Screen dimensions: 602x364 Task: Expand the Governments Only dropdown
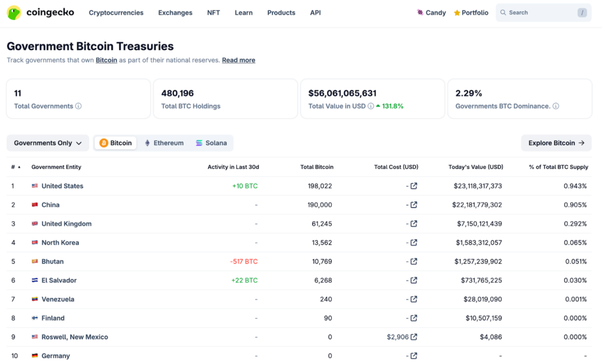48,143
